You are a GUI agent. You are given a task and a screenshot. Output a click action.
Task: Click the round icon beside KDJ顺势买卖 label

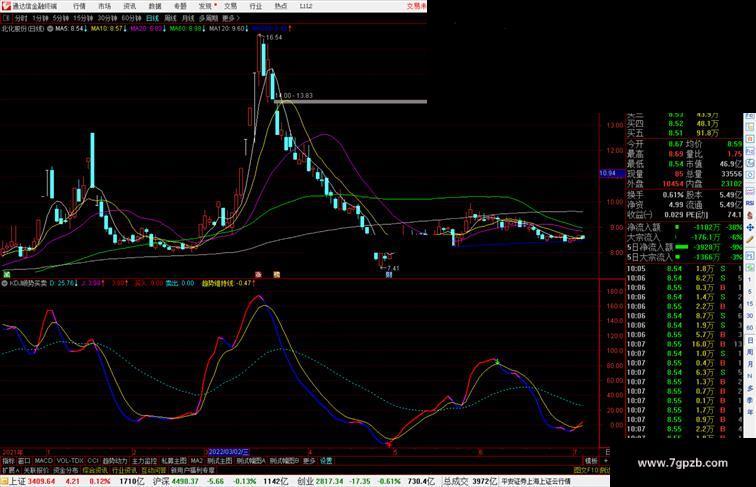5,284
